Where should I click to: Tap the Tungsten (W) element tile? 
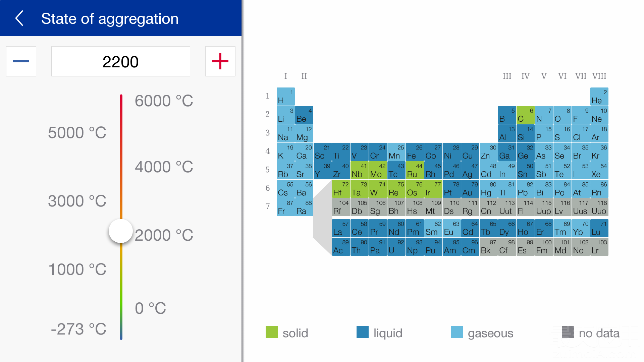click(x=378, y=189)
